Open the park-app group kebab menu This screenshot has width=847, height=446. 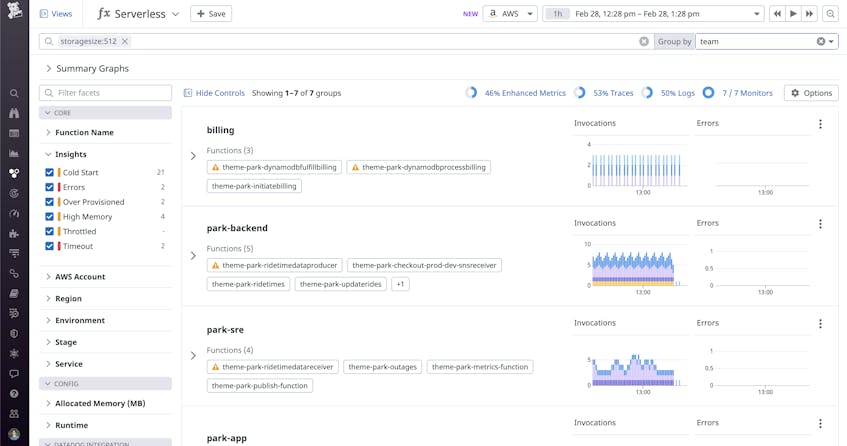coord(820,424)
